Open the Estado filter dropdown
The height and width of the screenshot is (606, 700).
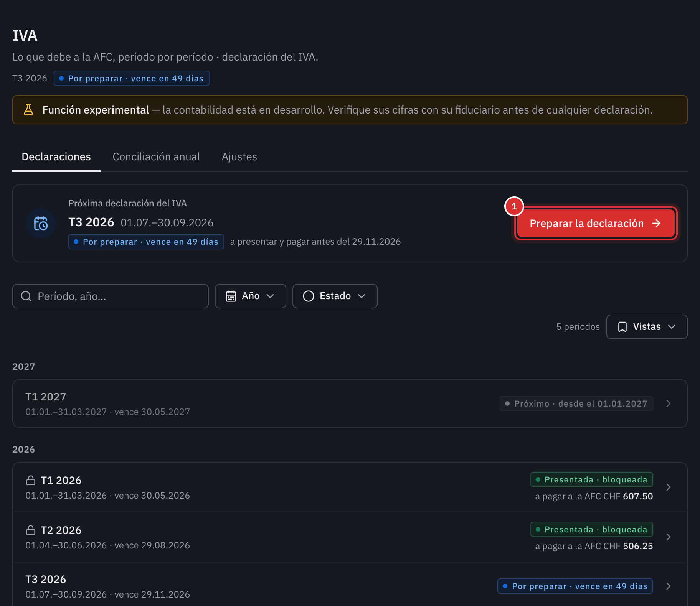(335, 296)
